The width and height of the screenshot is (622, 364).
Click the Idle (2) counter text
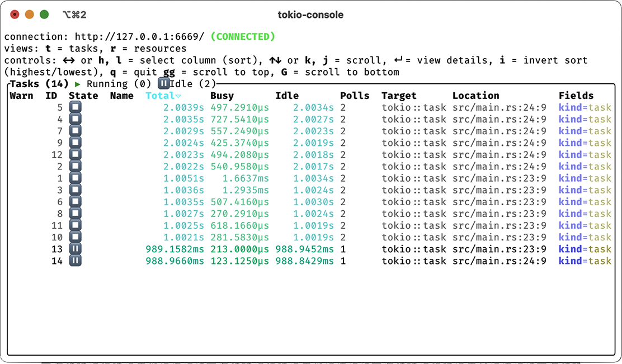coord(193,84)
